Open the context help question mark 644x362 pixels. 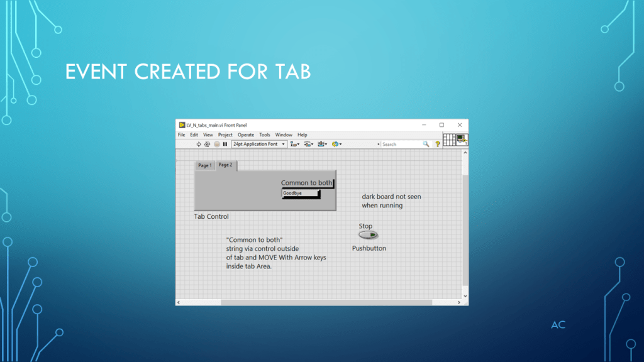pos(438,144)
